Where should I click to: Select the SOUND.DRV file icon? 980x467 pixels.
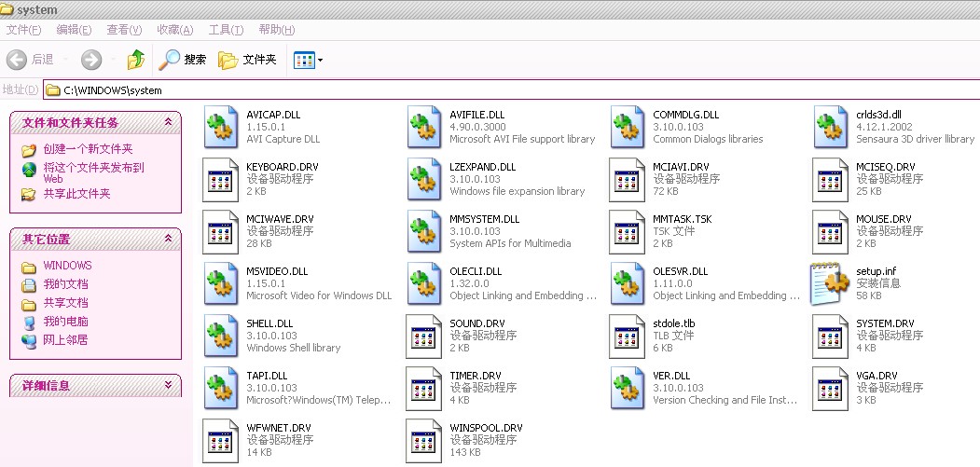point(423,336)
